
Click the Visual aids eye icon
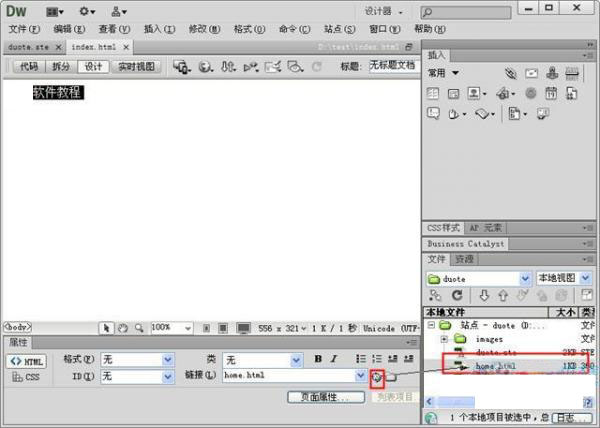point(295,67)
